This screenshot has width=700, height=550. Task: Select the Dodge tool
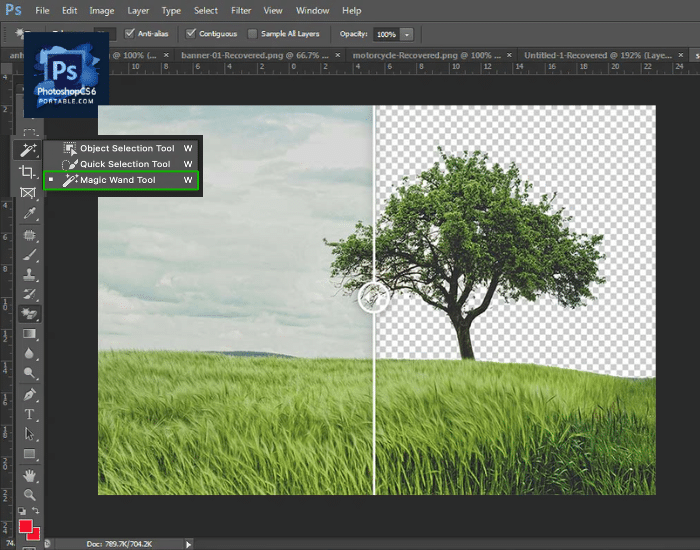pos(29,373)
